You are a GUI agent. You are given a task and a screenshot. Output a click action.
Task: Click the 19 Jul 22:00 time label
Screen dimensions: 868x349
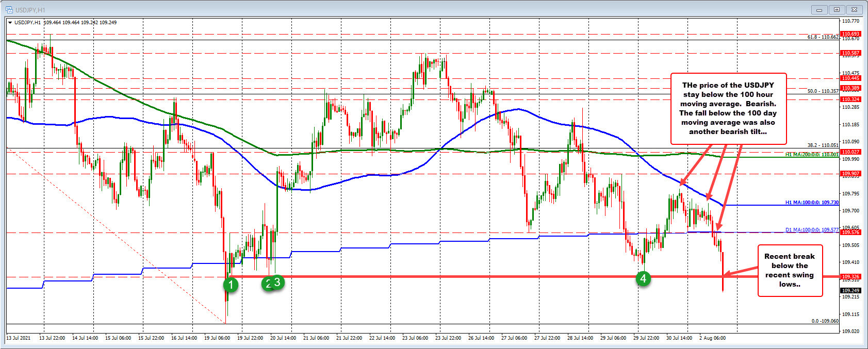click(250, 338)
